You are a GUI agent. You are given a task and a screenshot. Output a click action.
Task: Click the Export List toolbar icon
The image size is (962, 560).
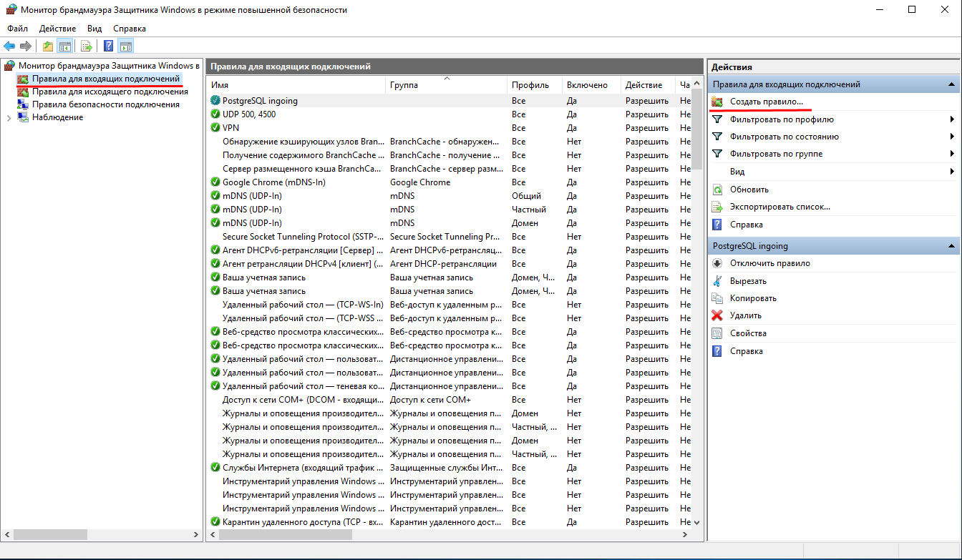[87, 46]
